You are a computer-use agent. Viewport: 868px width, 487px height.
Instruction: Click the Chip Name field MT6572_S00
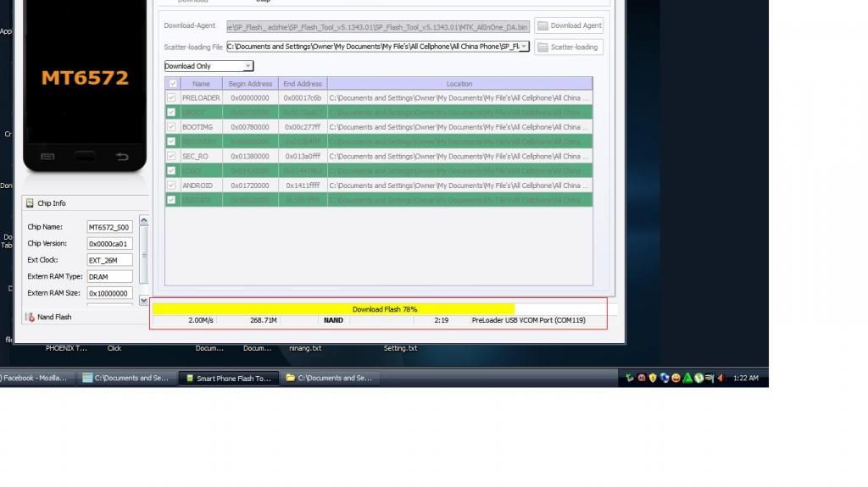pyautogui.click(x=109, y=227)
